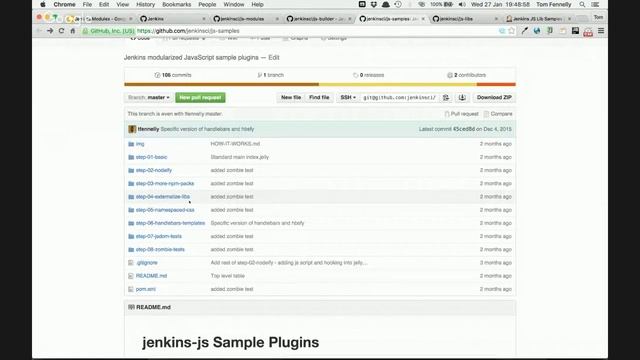Click the Add rest of step-02-nodeify commit message
The width and height of the screenshot is (640, 360).
pyautogui.click(x=289, y=263)
